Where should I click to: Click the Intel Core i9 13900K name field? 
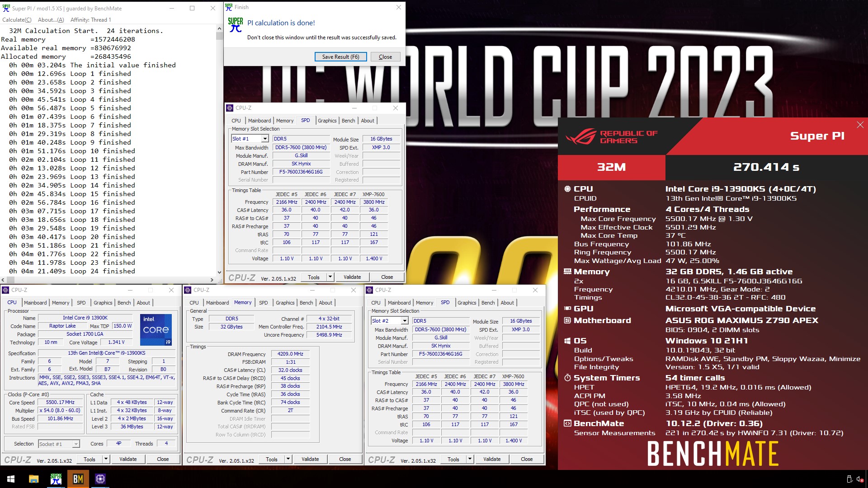point(85,318)
